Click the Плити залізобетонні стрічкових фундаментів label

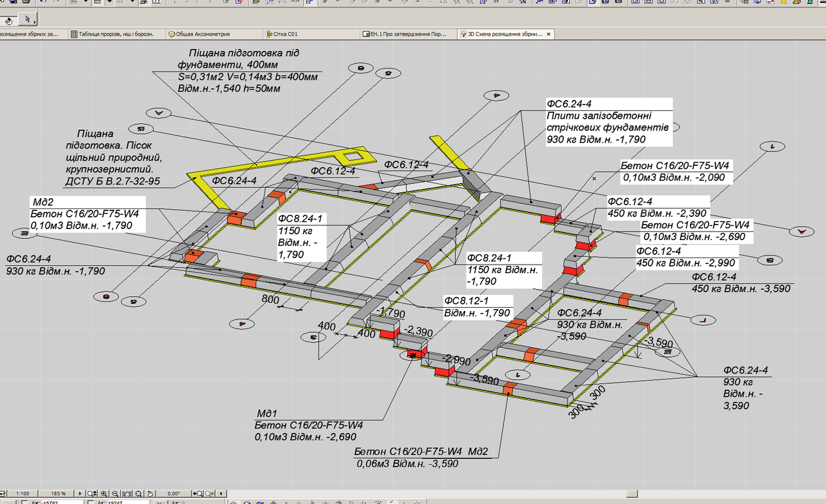tap(607, 121)
